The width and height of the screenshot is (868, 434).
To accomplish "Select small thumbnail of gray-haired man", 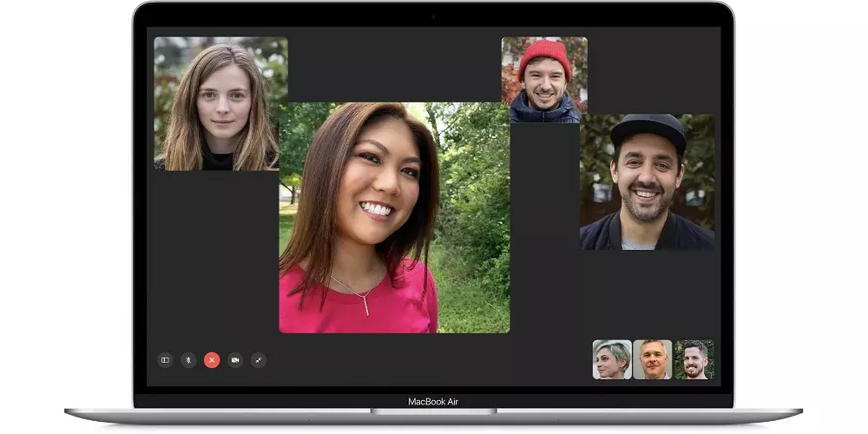I will [653, 360].
